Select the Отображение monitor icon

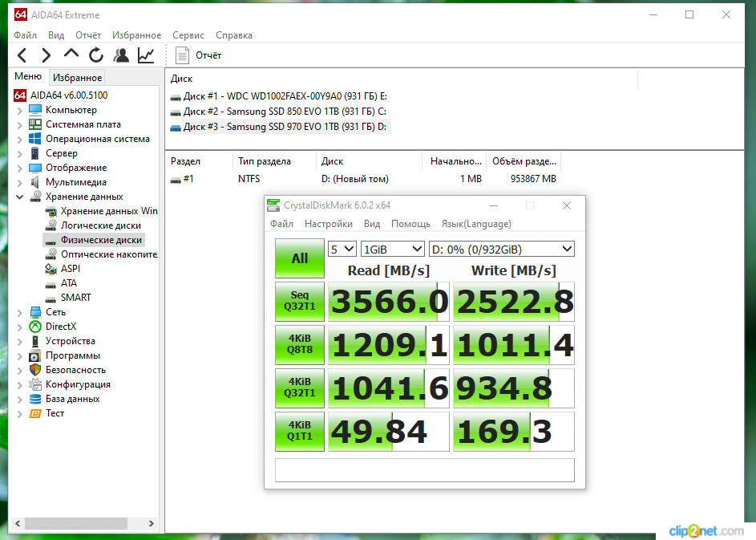35,168
